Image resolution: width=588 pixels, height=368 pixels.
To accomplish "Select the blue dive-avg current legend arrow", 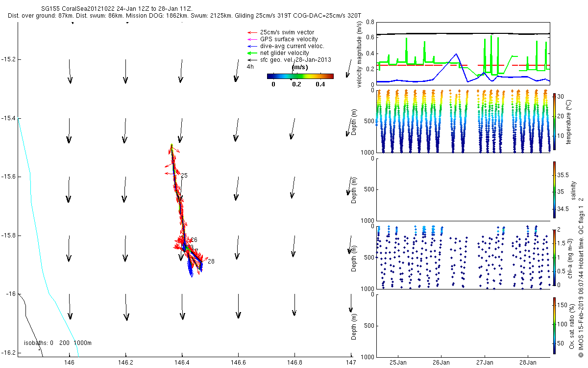I will [253, 46].
